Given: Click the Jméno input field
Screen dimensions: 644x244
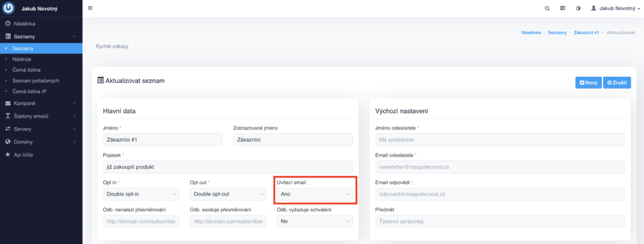Looking at the screenshot, I should click(163, 140).
